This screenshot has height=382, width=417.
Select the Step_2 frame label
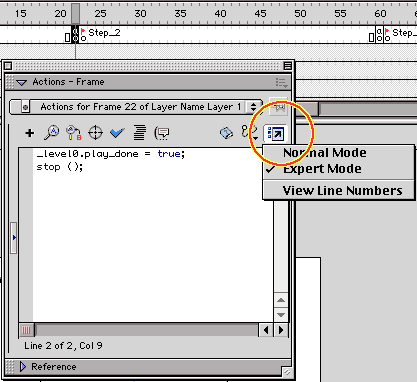pos(104,33)
